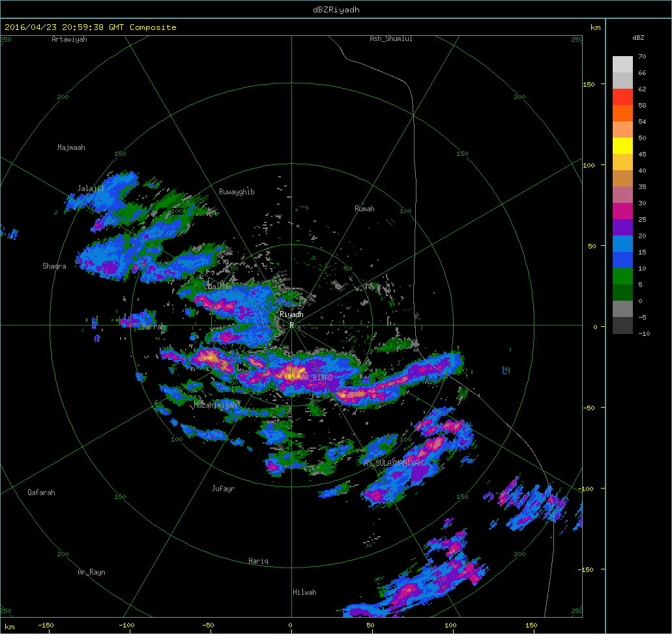Click the 0 tick on bottom axis
Viewport: 672px width, 634px height.
pos(290,625)
